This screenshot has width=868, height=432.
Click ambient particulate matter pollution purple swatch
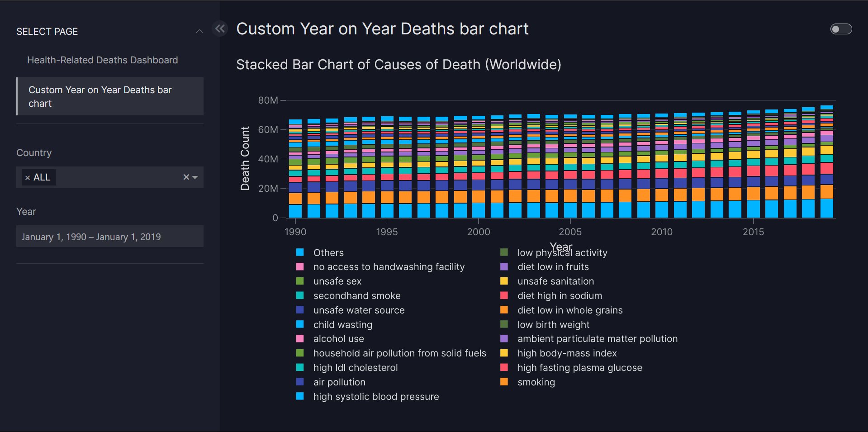(x=504, y=339)
